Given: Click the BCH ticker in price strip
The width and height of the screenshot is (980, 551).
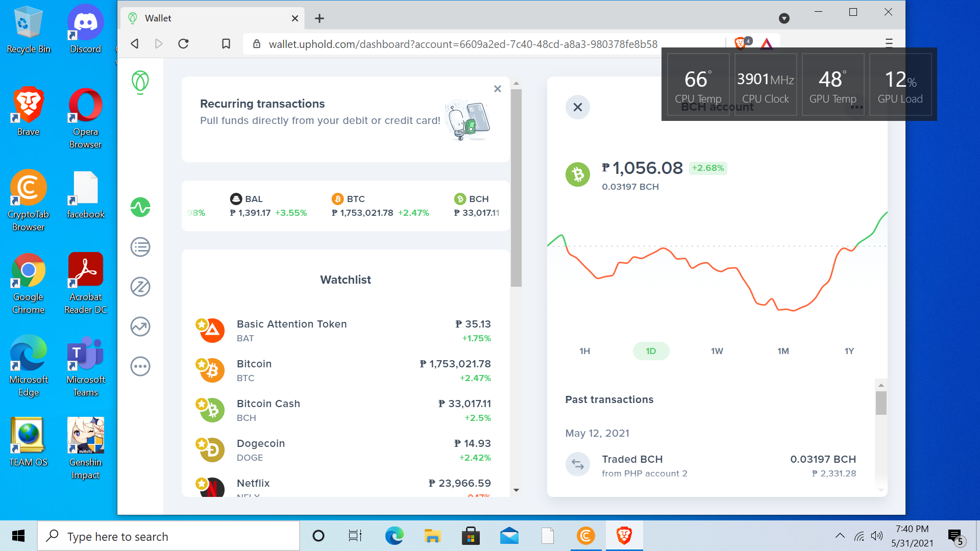Looking at the screenshot, I should [x=477, y=206].
